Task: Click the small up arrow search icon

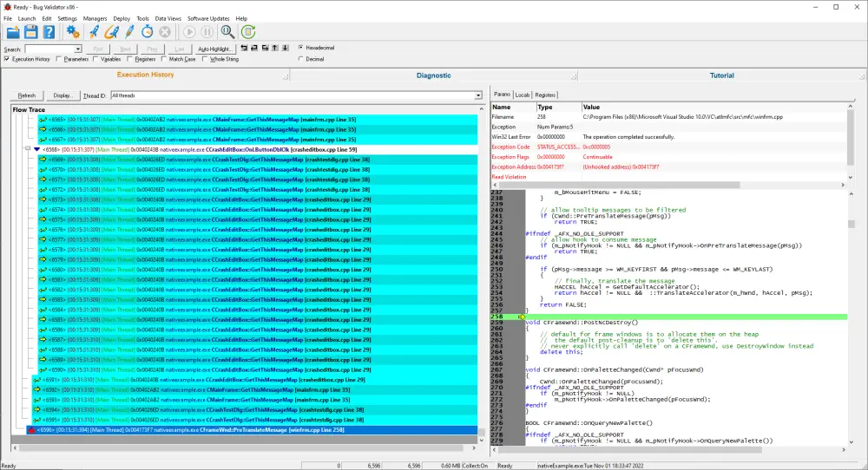Action: 275,48
